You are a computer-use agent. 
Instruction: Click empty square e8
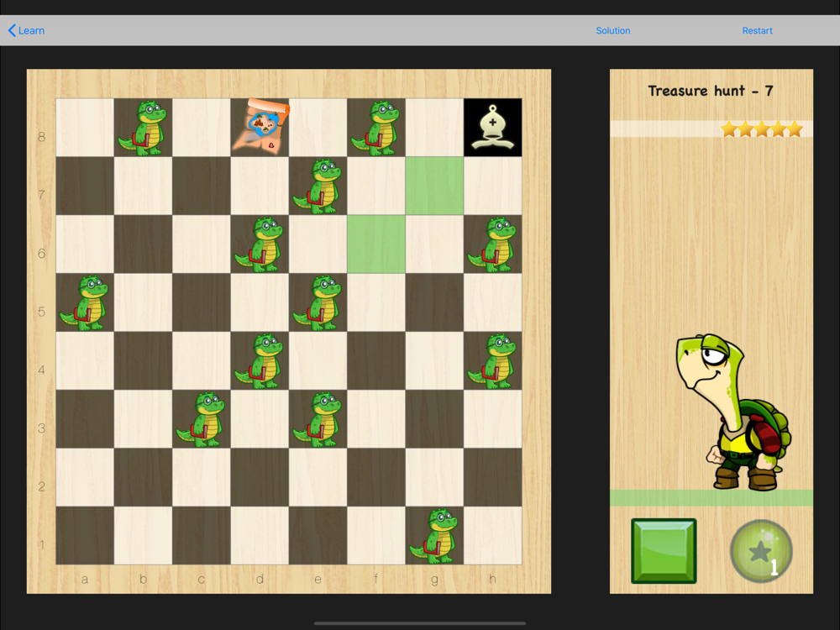318,128
